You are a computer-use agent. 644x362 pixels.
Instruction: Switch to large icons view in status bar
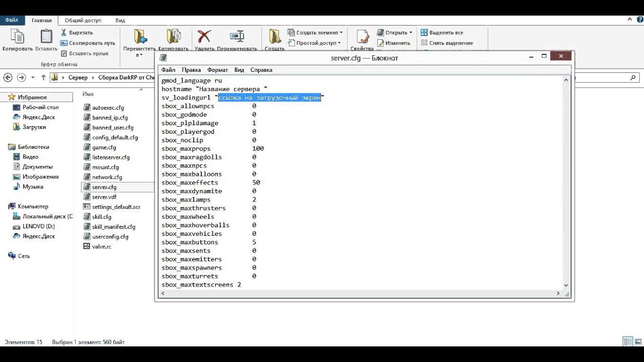[637, 342]
